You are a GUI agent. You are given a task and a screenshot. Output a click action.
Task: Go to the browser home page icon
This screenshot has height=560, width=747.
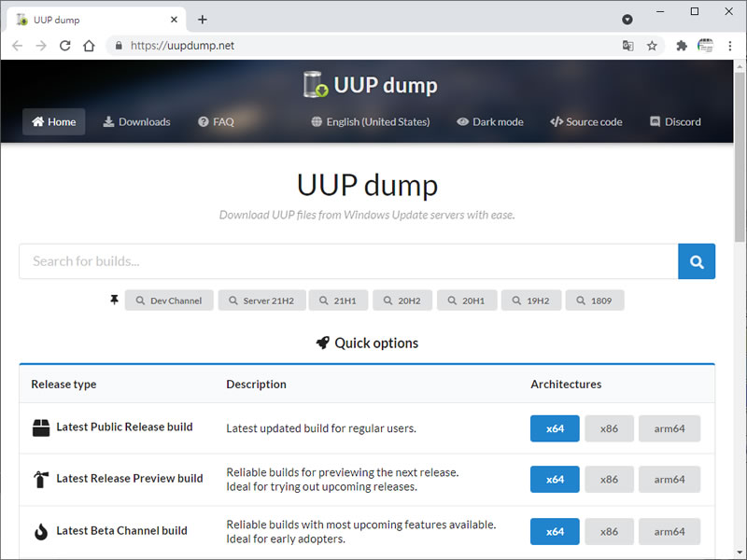pyautogui.click(x=89, y=46)
